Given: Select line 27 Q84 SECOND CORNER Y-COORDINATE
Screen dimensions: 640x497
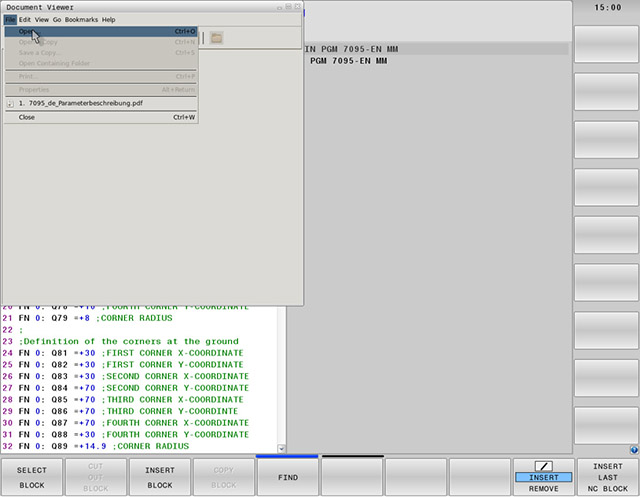Looking at the screenshot, I should point(125,388).
